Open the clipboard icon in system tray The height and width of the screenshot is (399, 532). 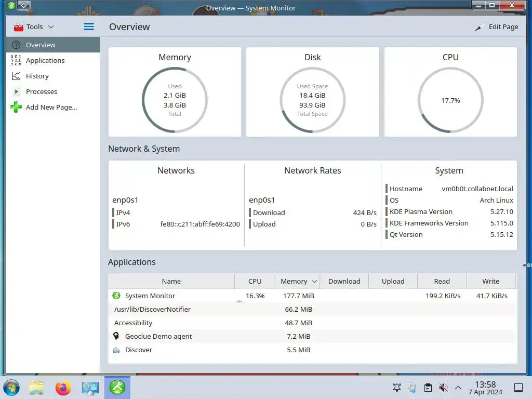click(x=428, y=388)
